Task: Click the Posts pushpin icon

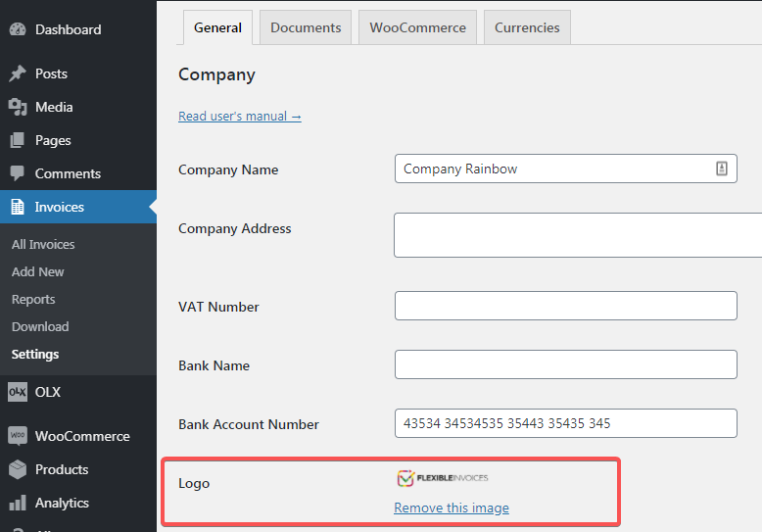Action: [18, 73]
